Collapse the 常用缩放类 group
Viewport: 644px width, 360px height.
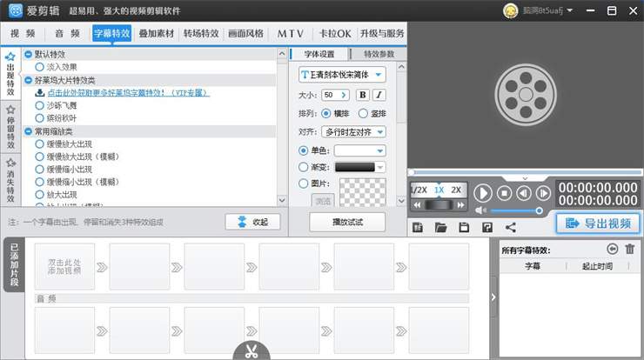[29, 131]
